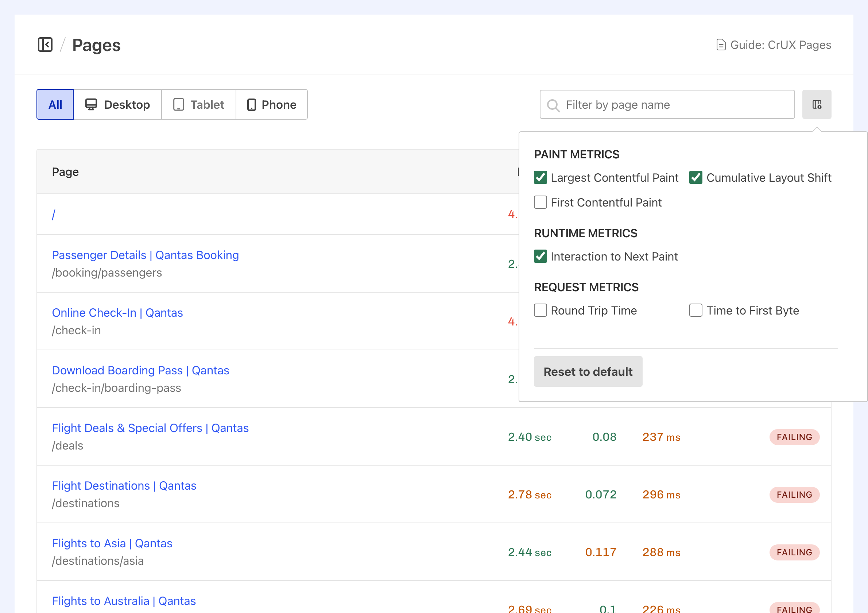
Task: Disable the Cumulative Layout Shift checkbox
Action: pyautogui.click(x=696, y=177)
